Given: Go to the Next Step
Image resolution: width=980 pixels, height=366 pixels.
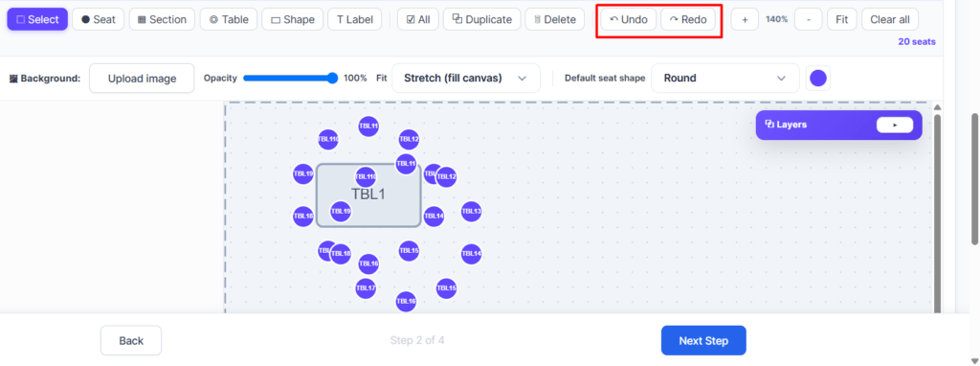Looking at the screenshot, I should click(x=703, y=341).
